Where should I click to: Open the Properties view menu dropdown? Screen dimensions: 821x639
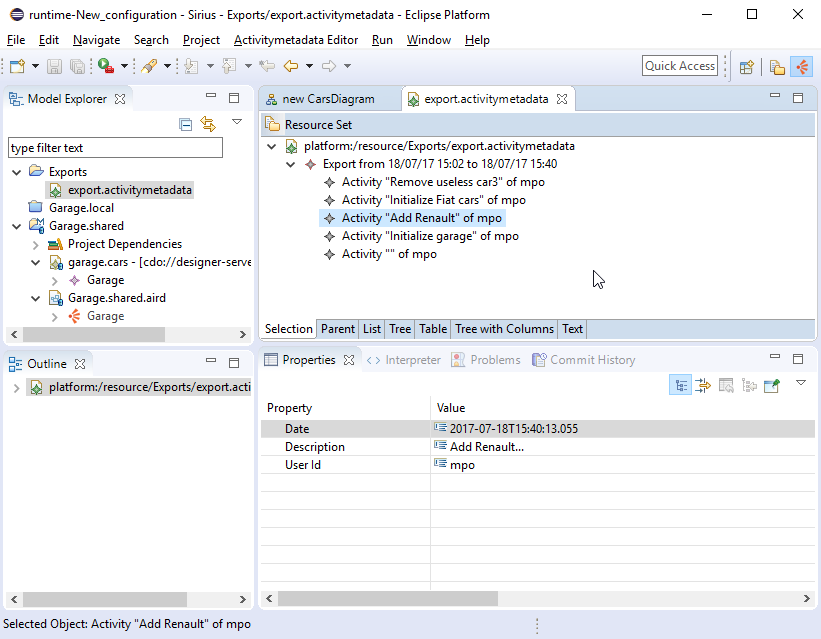click(x=800, y=383)
